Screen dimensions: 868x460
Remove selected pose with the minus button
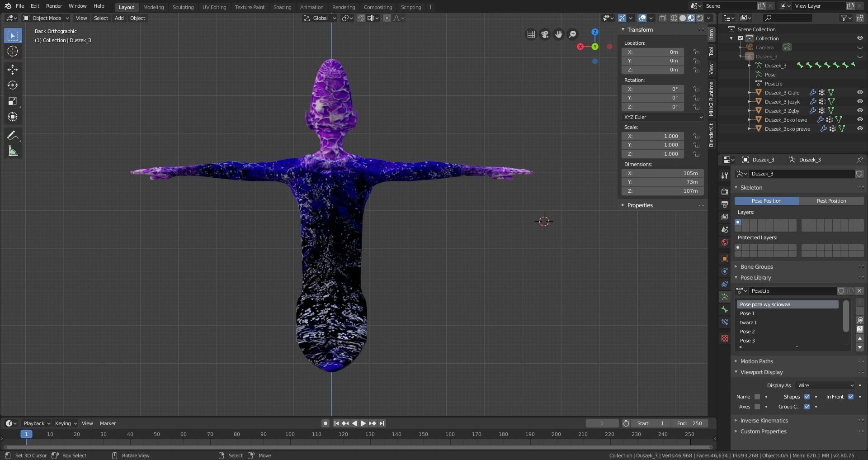pyautogui.click(x=860, y=311)
